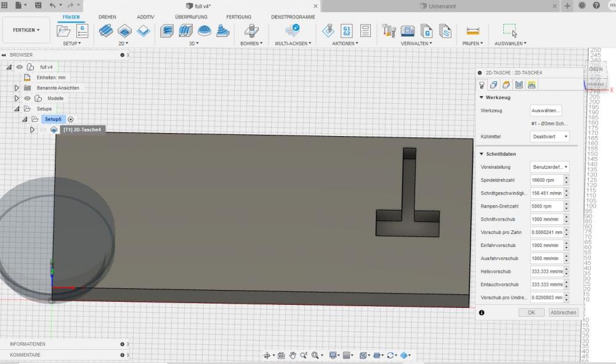Image resolution: width=616 pixels, height=364 pixels.
Task: Open the data panel grid icon
Action: coord(5,6)
